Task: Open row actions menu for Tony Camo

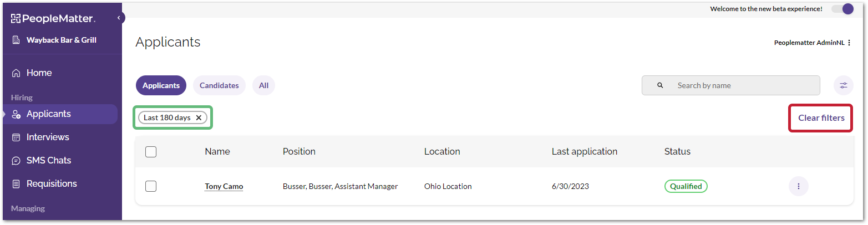Action: click(798, 186)
